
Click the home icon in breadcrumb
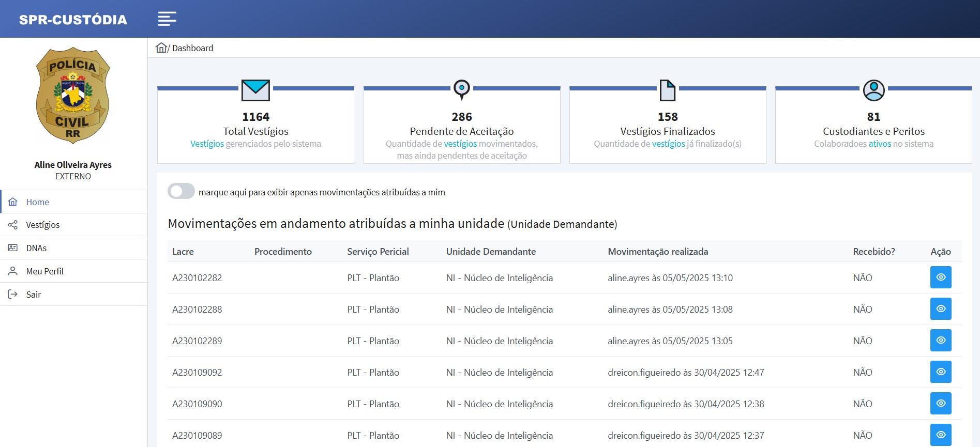pyautogui.click(x=161, y=48)
